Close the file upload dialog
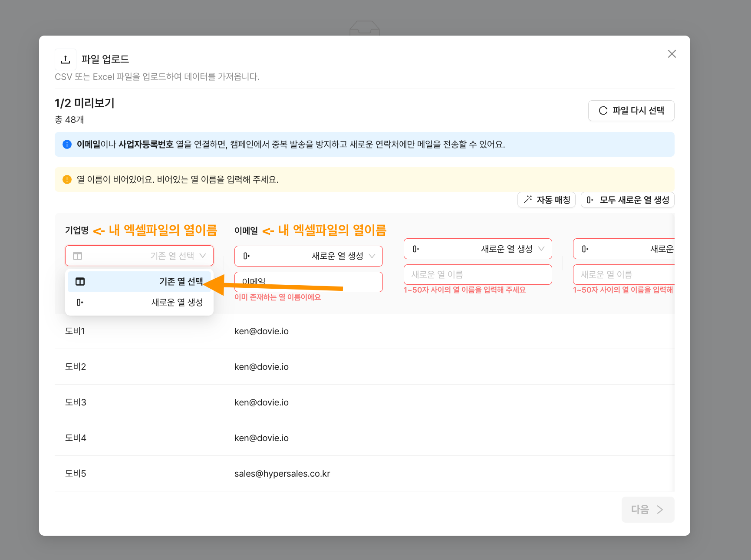The width and height of the screenshot is (751, 560). [672, 54]
